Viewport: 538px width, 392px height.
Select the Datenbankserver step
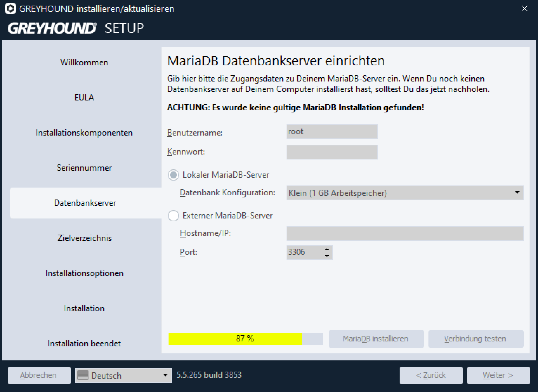(x=85, y=203)
